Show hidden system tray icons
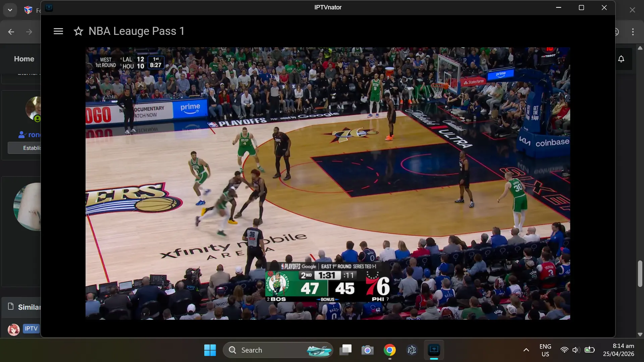Image resolution: width=644 pixels, height=362 pixels. point(526,350)
